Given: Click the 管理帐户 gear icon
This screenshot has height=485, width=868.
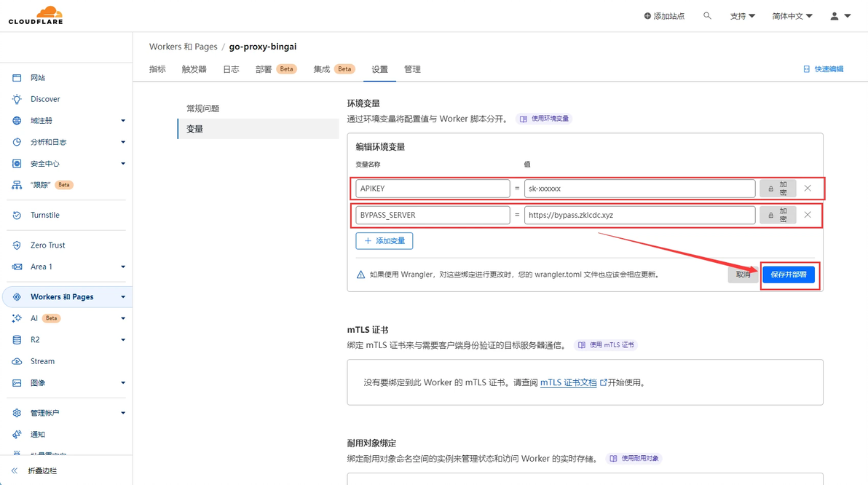Looking at the screenshot, I should coord(17,413).
